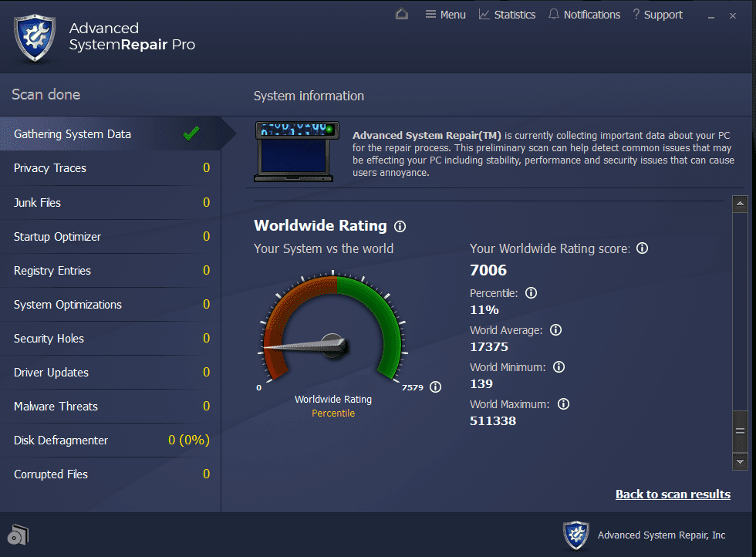Open Startup Optimizer category
Screen dimensions: 756x557
111,237
